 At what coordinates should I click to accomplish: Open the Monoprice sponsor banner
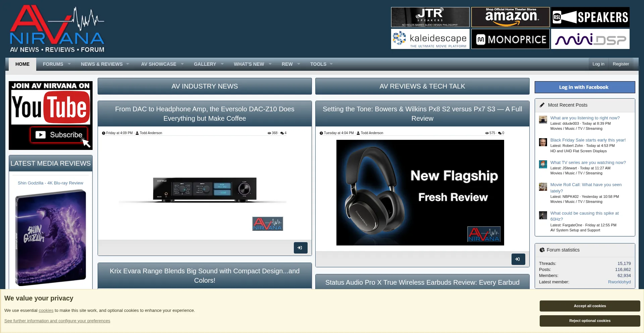point(510,39)
